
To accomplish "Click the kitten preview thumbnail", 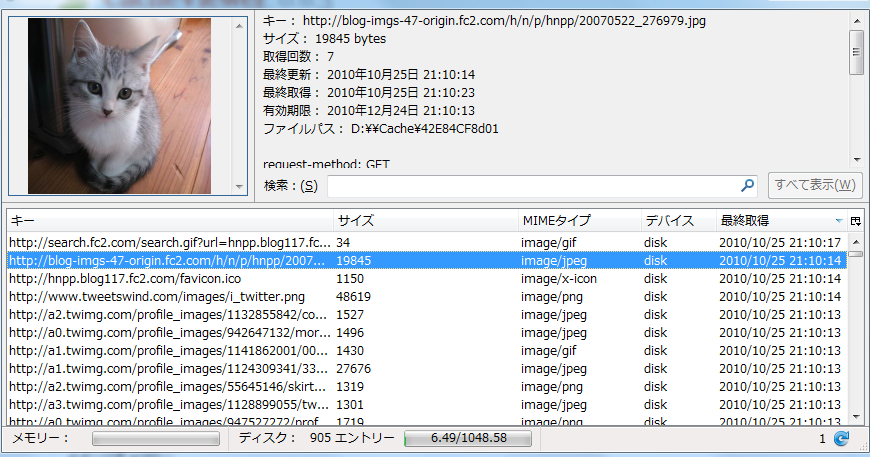I will point(119,106).
